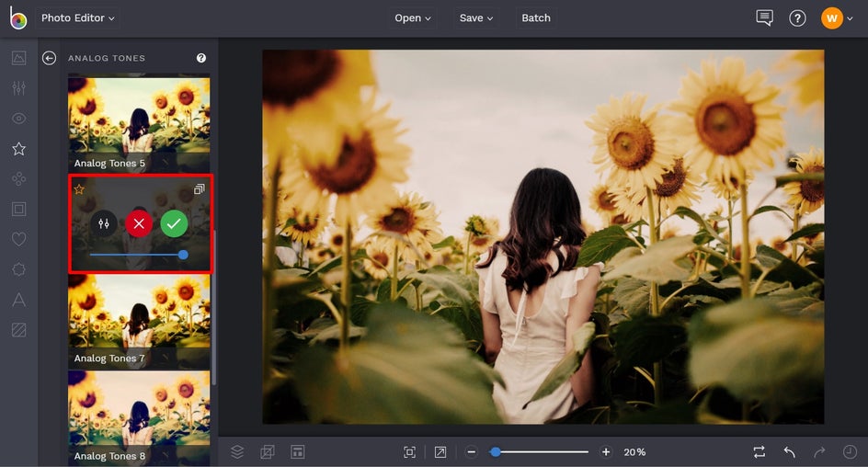Click the Batch button
The width and height of the screenshot is (868, 467).
(x=536, y=18)
